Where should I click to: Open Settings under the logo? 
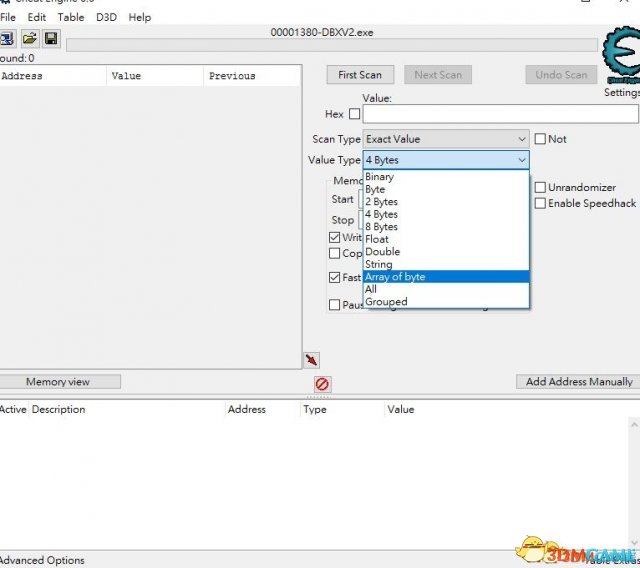click(x=622, y=92)
